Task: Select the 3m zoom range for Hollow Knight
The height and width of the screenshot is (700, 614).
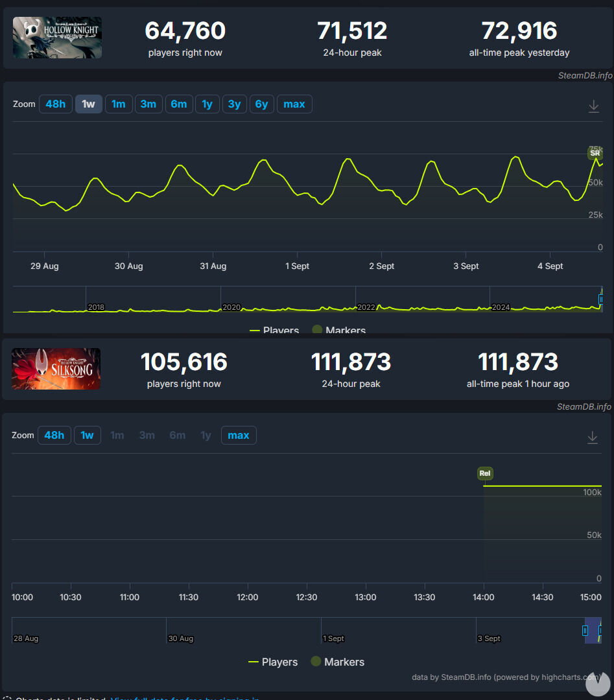Action: (x=148, y=104)
